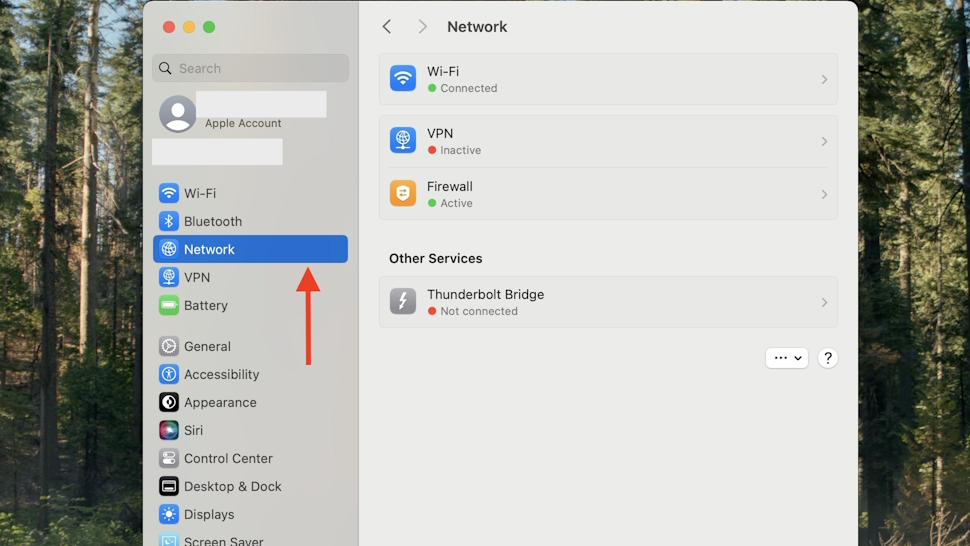The width and height of the screenshot is (970, 546).
Task: Click the Wi-Fi icon in Network pane
Action: [403, 79]
